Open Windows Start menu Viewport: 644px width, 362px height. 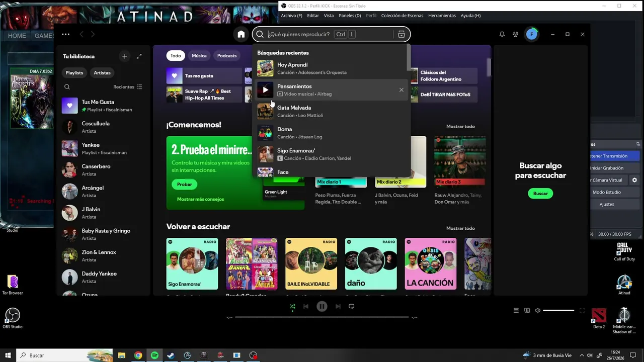8,355
